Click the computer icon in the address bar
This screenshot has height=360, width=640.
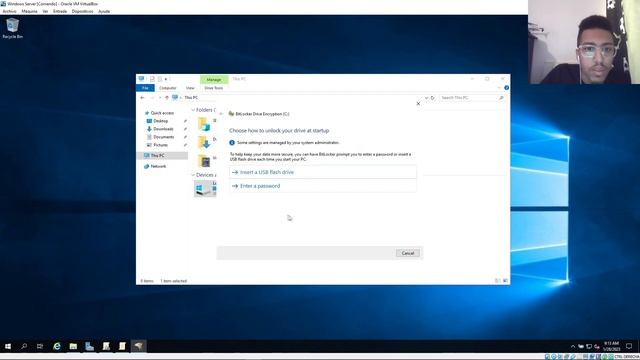175,98
